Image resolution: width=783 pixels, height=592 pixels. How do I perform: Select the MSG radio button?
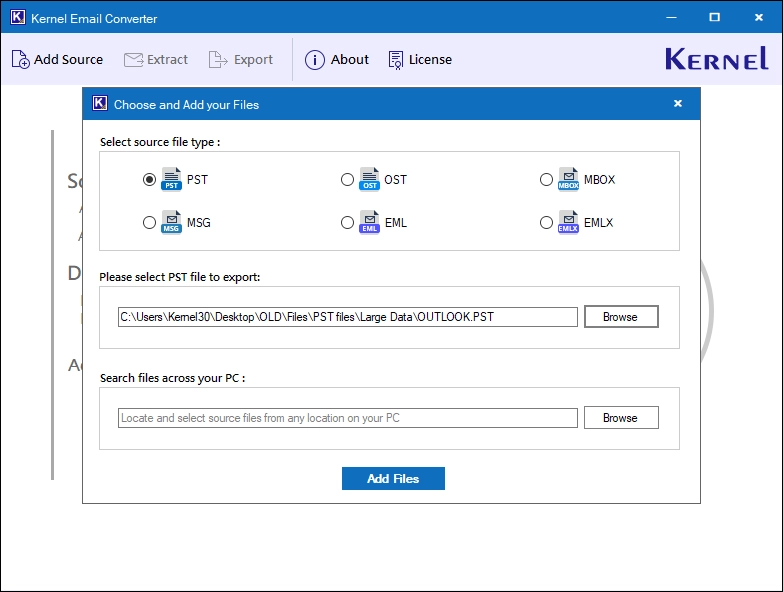click(x=149, y=223)
